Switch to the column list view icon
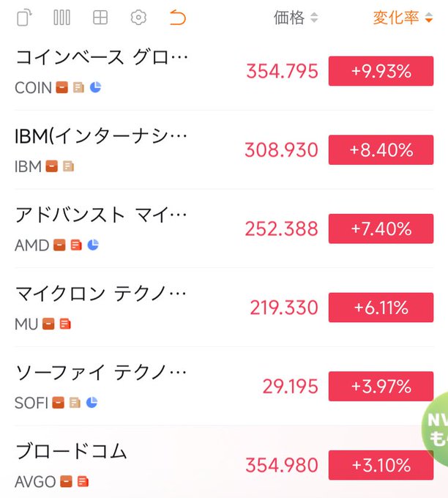The image size is (448, 498). click(61, 18)
